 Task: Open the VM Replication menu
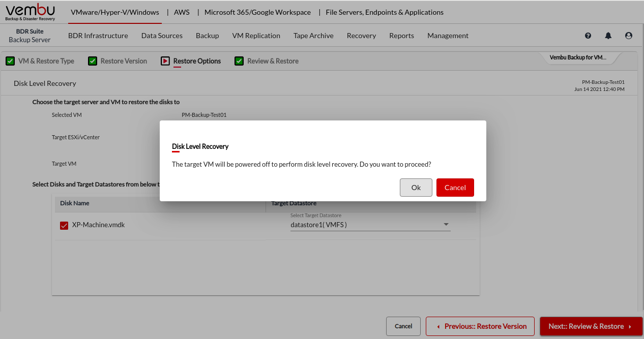pos(256,36)
